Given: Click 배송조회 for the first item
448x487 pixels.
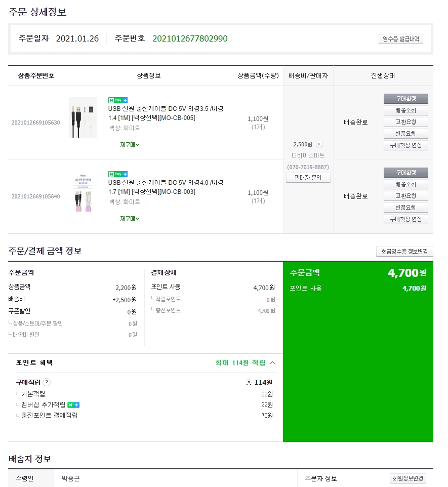Looking at the screenshot, I should point(405,110).
